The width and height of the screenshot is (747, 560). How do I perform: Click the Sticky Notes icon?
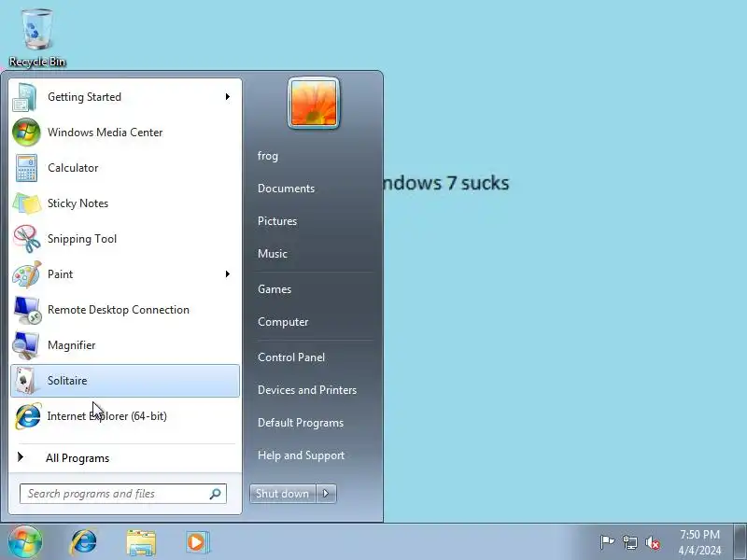[x=27, y=203]
